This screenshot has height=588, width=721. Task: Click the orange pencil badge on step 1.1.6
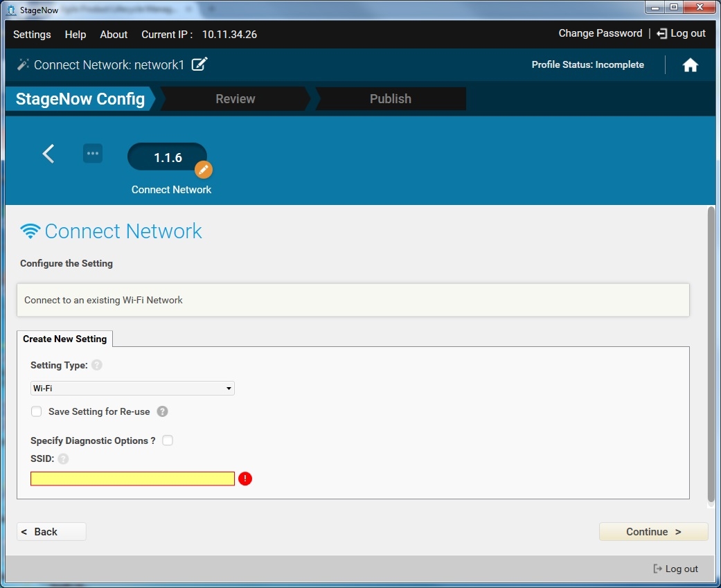point(203,169)
